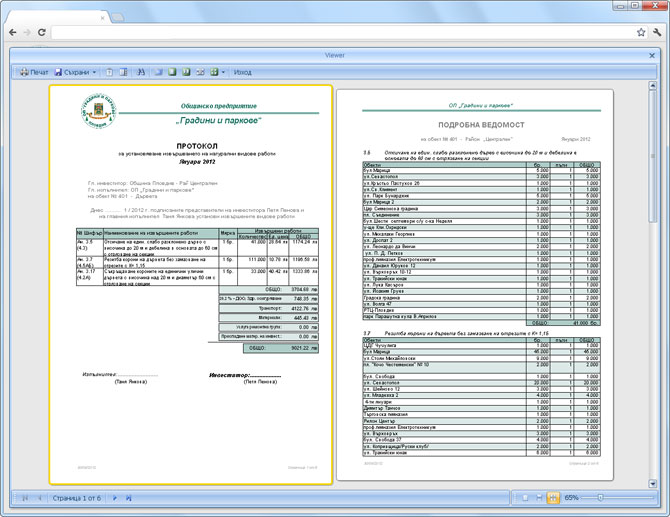Screen dimensions: 670x517
Task: Select the page width view icon in status bar
Action: [539, 498]
